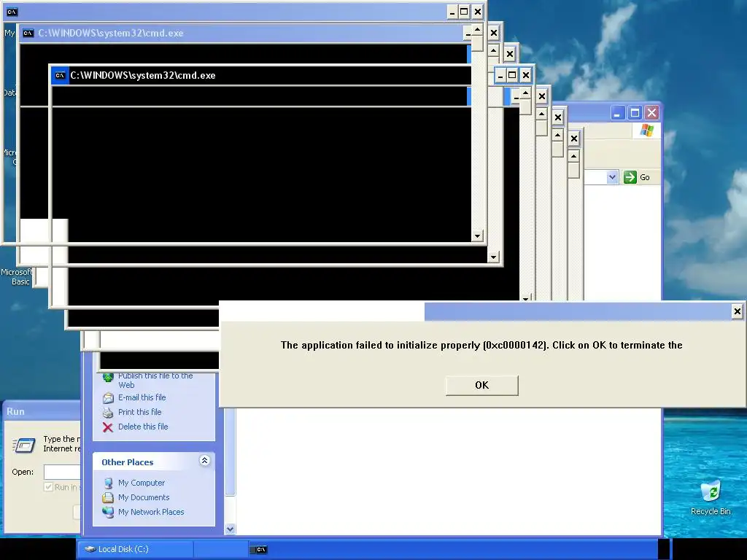Maximize the bright-titled cmd.exe window

(512, 75)
